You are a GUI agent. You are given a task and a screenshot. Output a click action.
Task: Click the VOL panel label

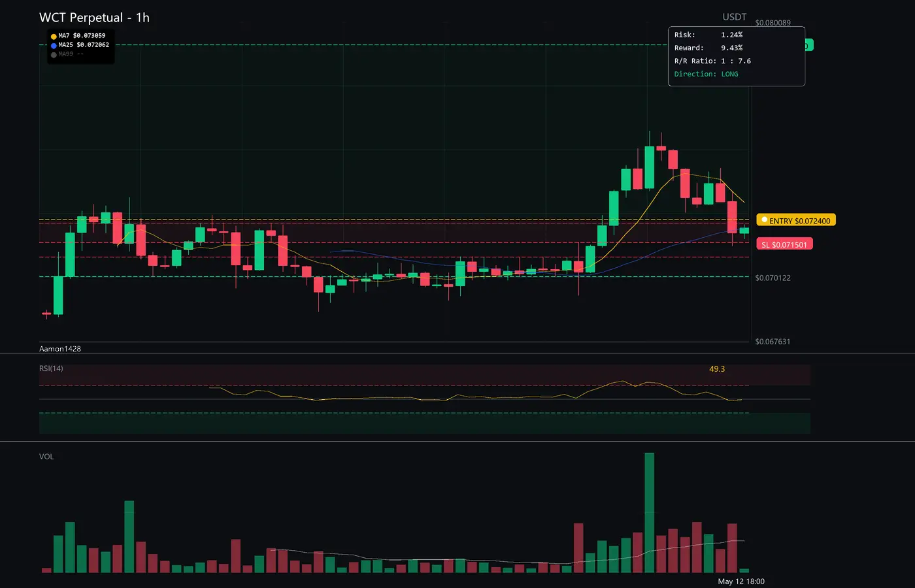point(46,457)
